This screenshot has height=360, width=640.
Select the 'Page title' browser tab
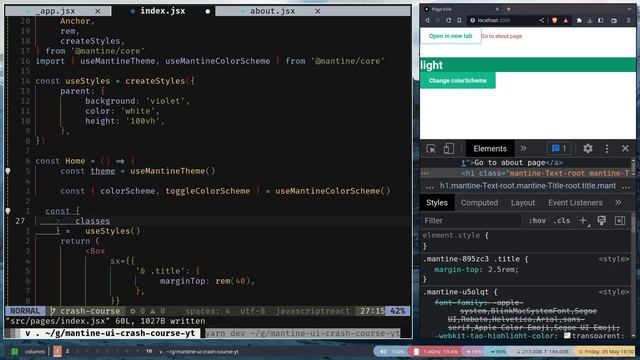click(x=461, y=9)
